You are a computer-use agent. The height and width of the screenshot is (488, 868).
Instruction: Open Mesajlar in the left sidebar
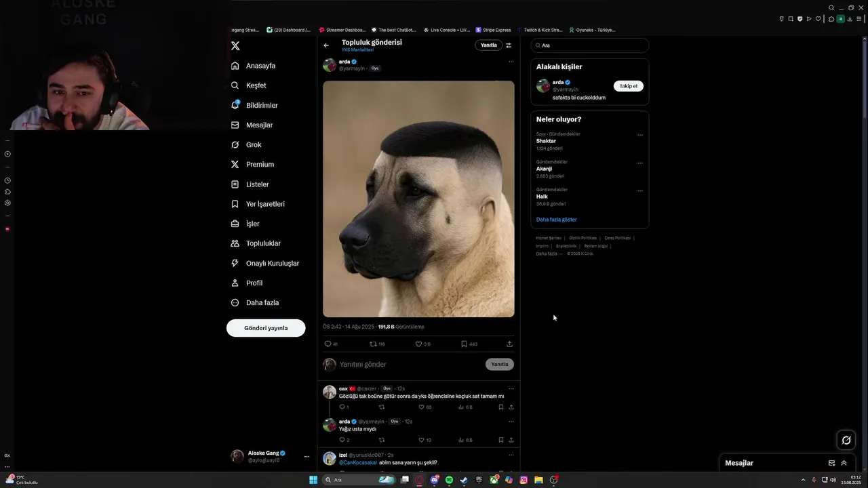[252, 125]
